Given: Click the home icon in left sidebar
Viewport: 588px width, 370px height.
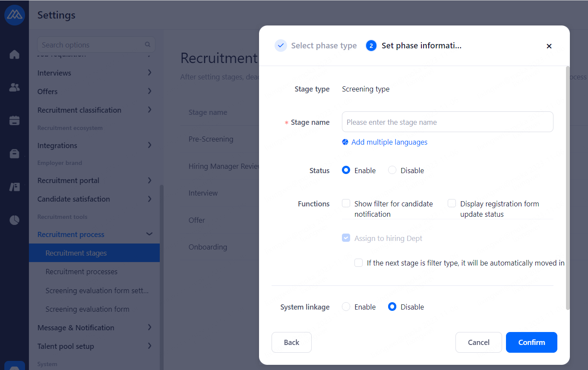Looking at the screenshot, I should [x=14, y=54].
